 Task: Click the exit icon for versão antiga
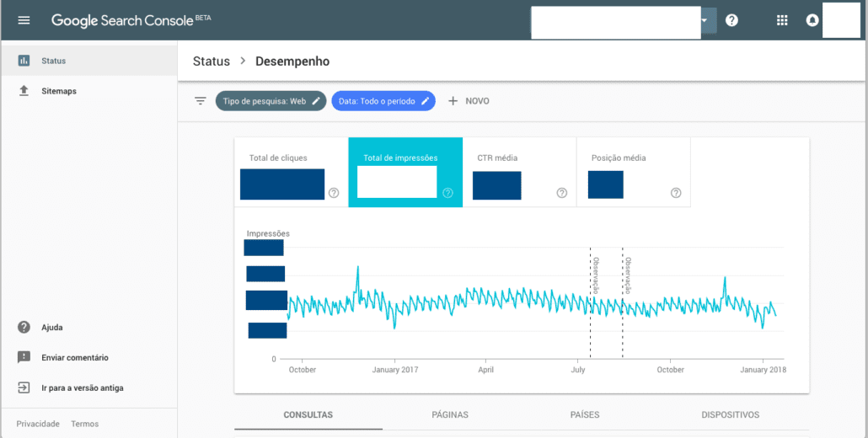tap(24, 388)
